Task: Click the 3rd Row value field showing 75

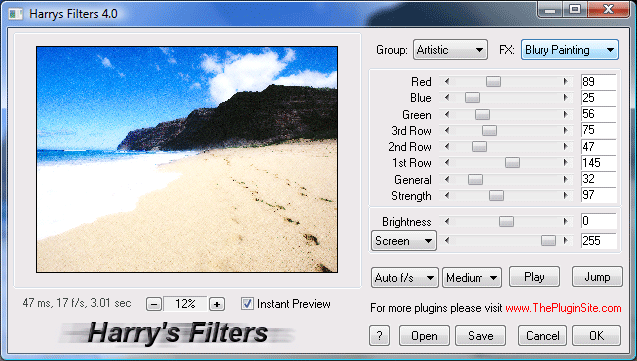Action: coord(598,130)
